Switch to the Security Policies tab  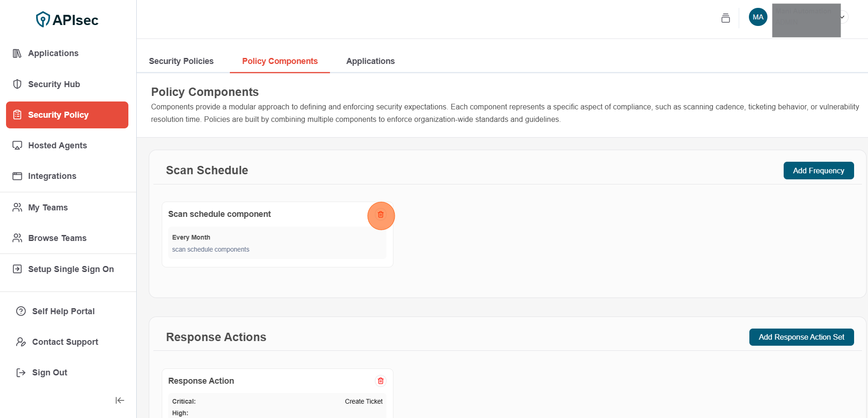181,61
